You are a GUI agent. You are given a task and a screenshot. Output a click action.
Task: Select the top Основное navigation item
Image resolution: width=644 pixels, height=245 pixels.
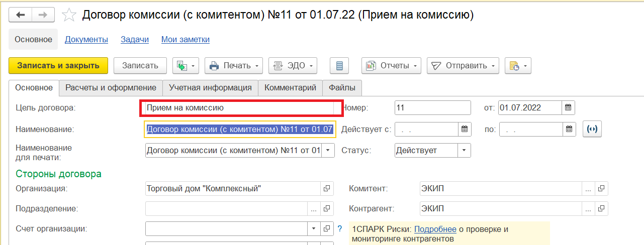point(33,39)
